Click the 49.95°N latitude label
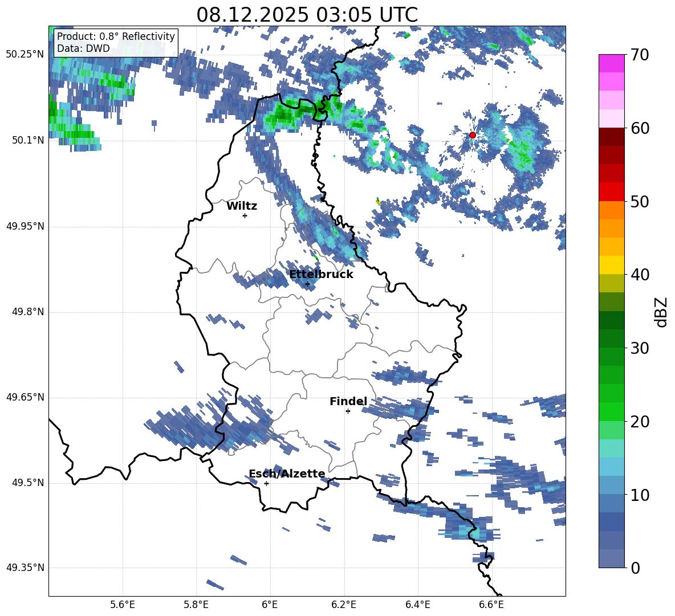The image size is (675, 616). [x=25, y=226]
